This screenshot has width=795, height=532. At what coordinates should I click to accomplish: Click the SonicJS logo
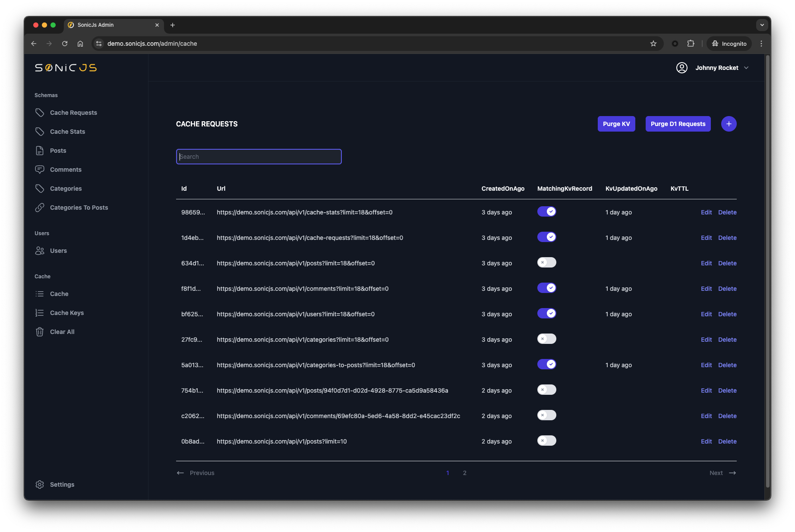(x=65, y=67)
